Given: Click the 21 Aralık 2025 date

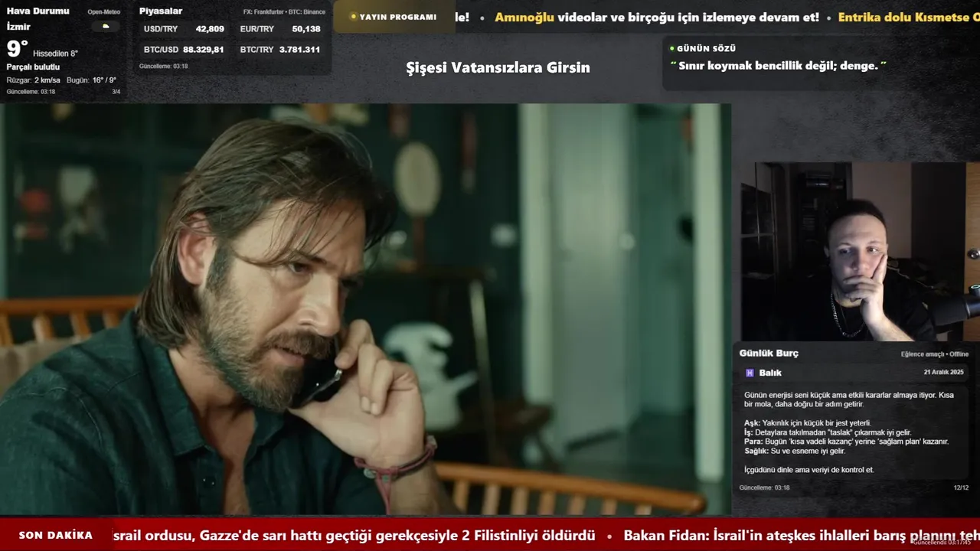Looking at the screenshot, I should pos(943,372).
